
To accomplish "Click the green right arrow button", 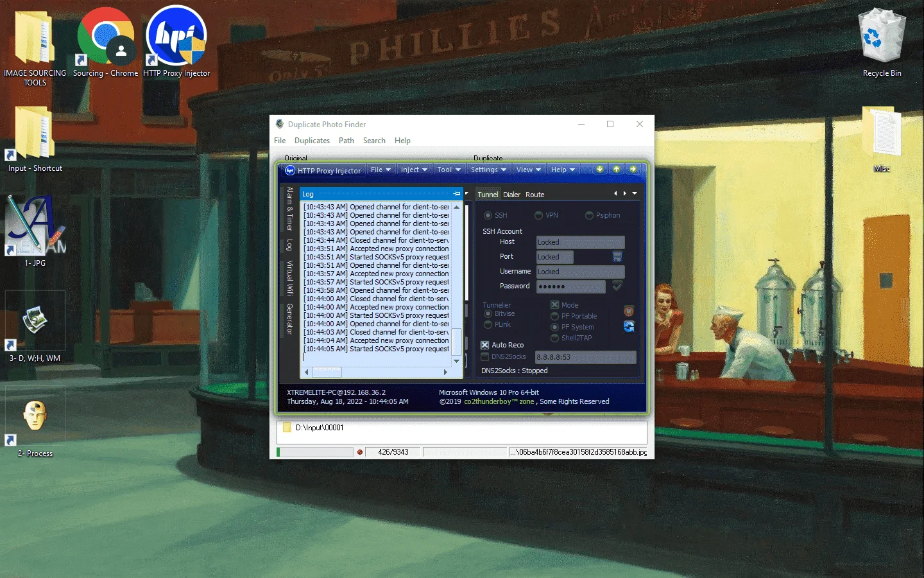I will click(633, 170).
